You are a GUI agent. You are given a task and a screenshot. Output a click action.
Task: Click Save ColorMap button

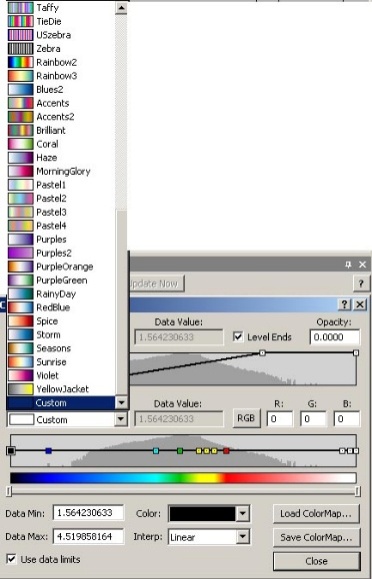point(316,537)
